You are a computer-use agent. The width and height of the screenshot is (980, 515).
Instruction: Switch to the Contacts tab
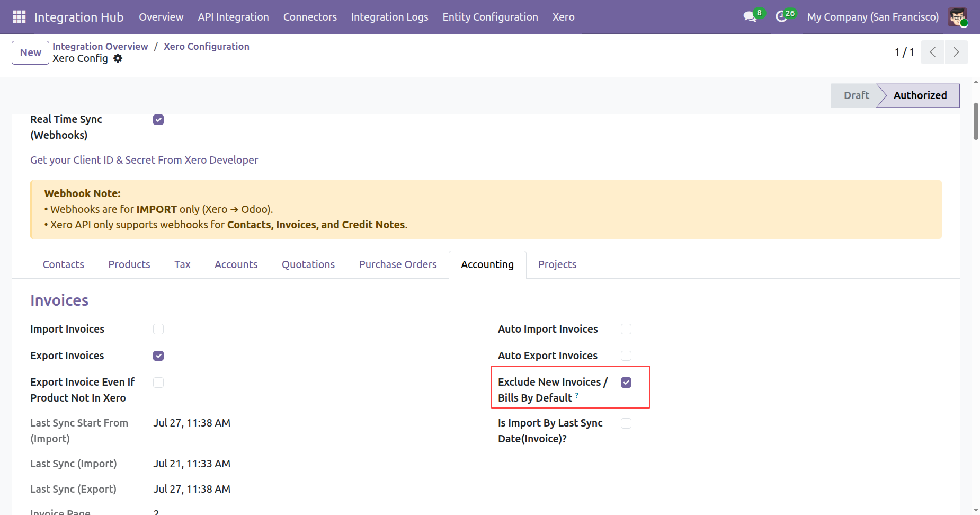click(x=64, y=264)
